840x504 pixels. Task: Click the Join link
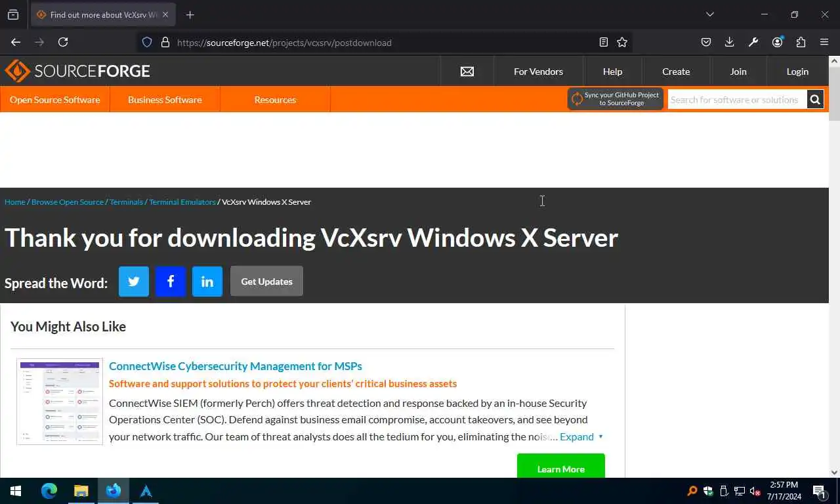click(738, 72)
